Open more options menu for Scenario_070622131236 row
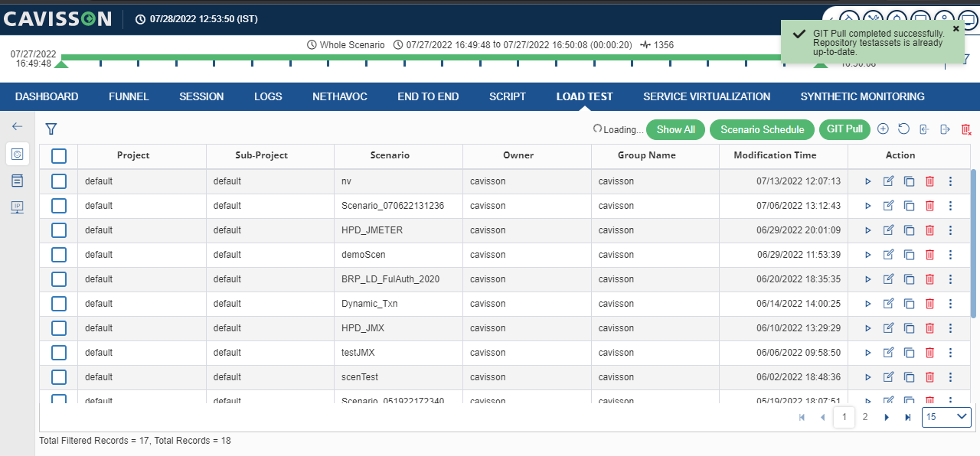This screenshot has height=456, width=980. pos(950,206)
